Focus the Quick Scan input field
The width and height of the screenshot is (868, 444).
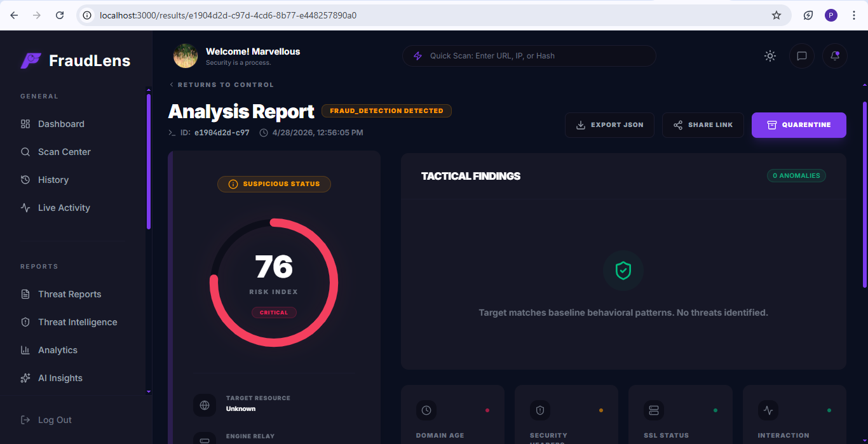click(x=529, y=56)
